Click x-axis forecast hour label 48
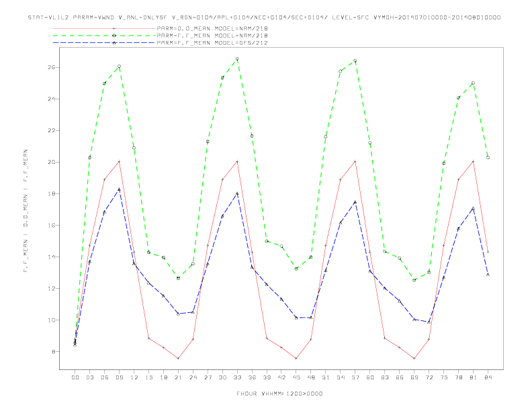Screen dimensions: 532x411 311,377
